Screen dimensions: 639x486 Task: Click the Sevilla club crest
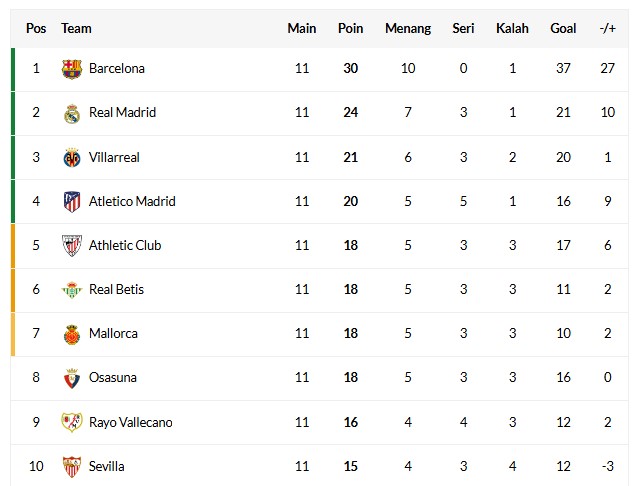tap(72, 466)
